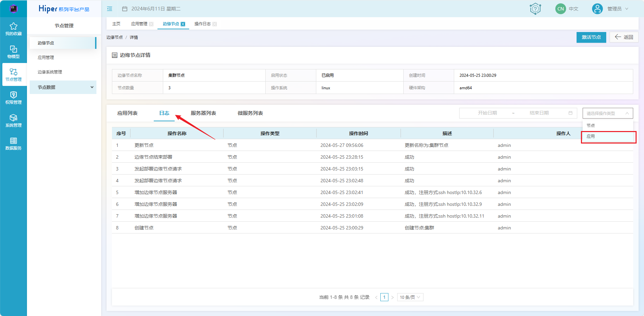The height and width of the screenshot is (316, 644).
Task: Open My Favorites star icon in sidebar
Action: pyautogui.click(x=13, y=26)
